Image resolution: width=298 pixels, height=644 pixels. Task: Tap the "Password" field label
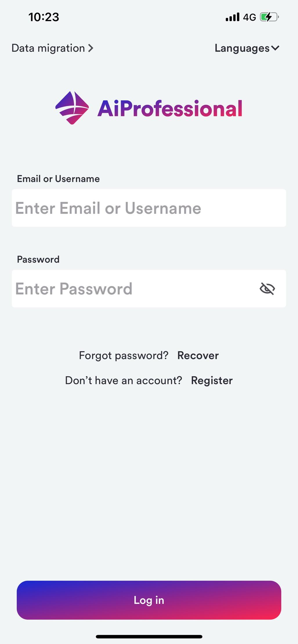(x=38, y=259)
